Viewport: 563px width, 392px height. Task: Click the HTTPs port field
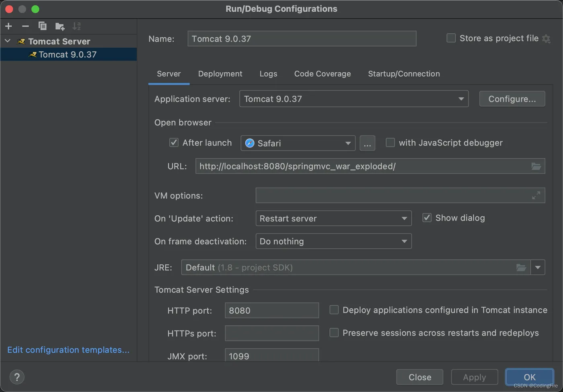point(272,333)
